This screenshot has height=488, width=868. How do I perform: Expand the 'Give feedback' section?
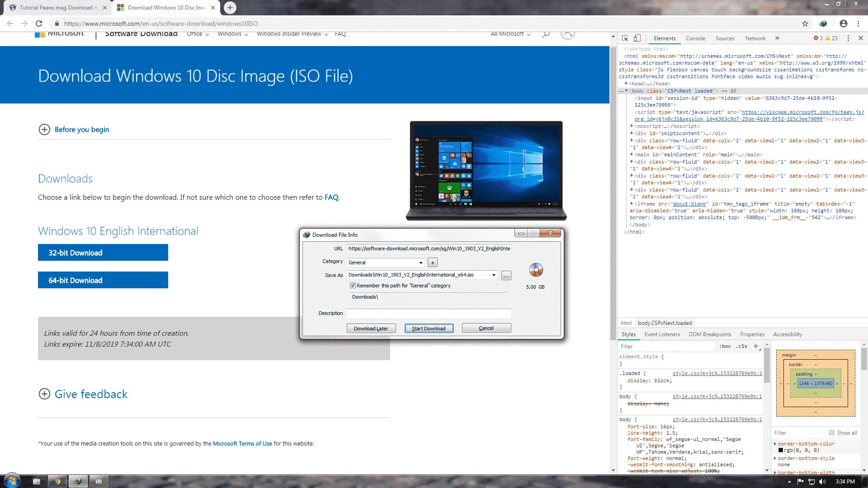83,394
